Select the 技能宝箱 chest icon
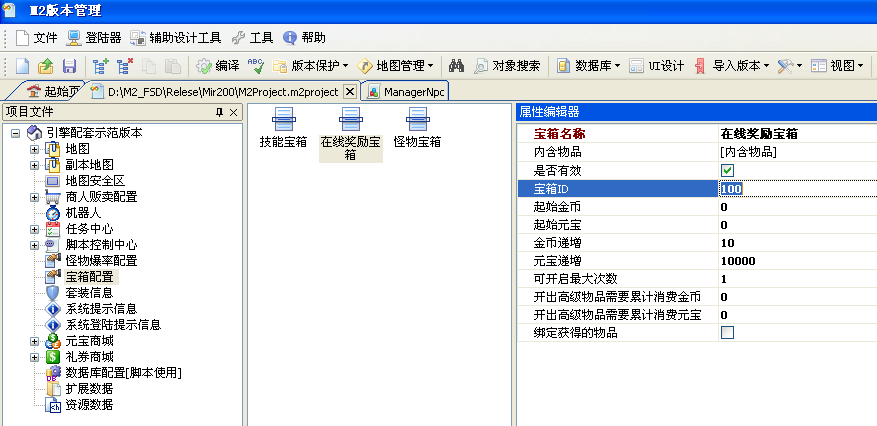Image resolution: width=877 pixels, height=426 pixels. coord(284,129)
